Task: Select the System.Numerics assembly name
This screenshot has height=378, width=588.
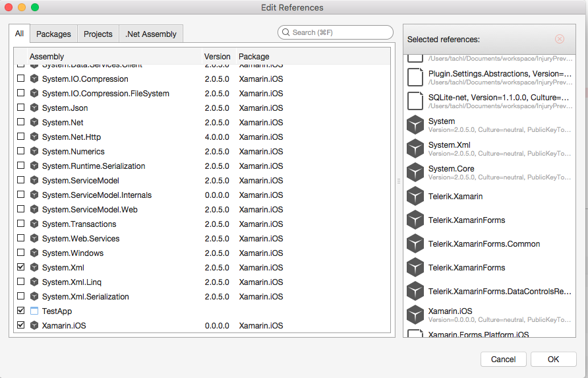Action: click(x=73, y=151)
